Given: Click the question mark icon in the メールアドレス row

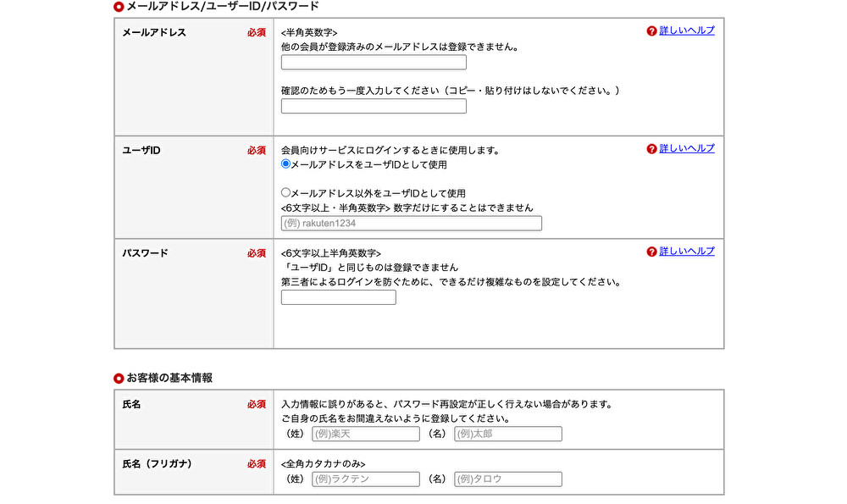Looking at the screenshot, I should pyautogui.click(x=651, y=31).
